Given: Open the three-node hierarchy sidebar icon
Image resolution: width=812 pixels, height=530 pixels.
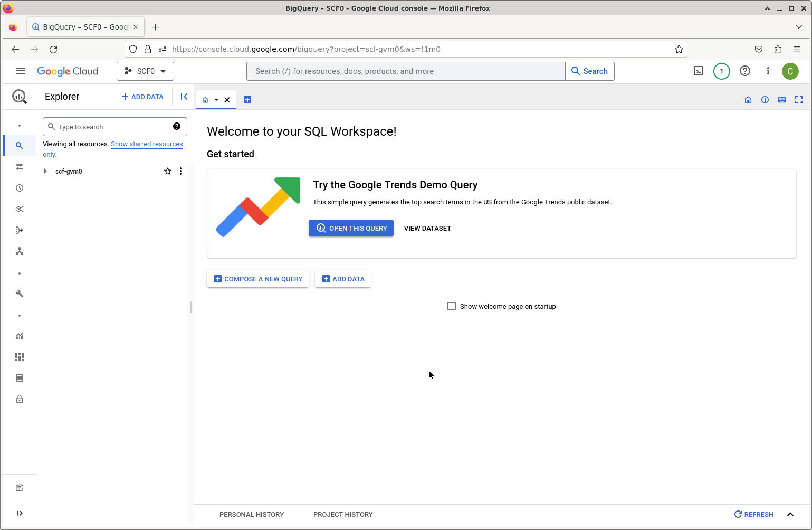Looking at the screenshot, I should 20,251.
